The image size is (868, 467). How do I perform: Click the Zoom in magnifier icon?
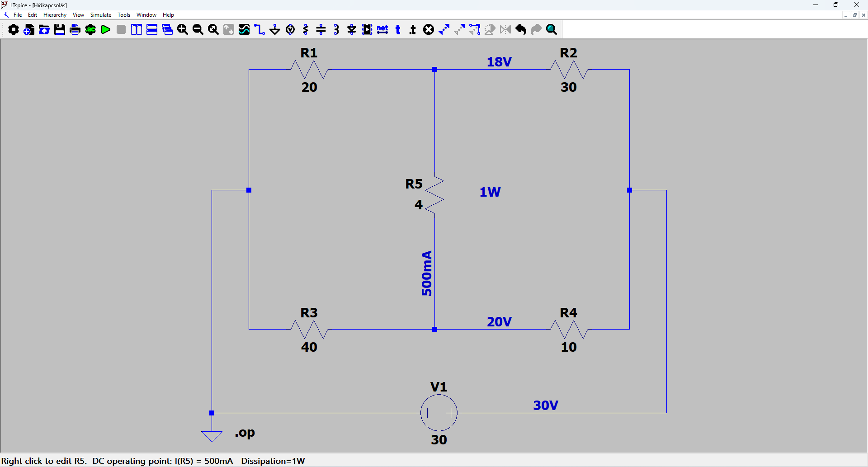(183, 30)
